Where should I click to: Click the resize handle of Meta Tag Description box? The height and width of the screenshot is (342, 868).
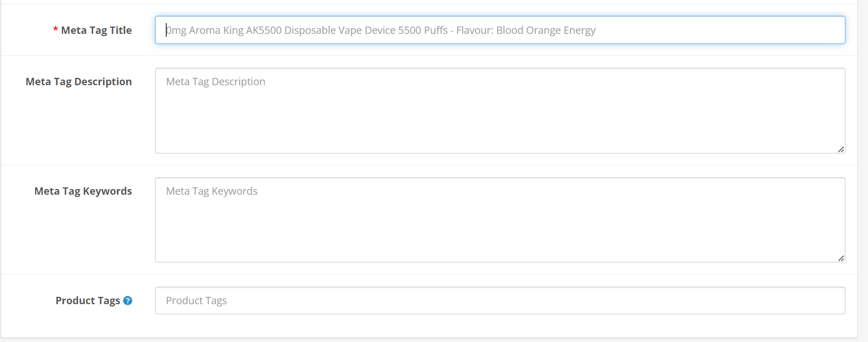pos(841,150)
